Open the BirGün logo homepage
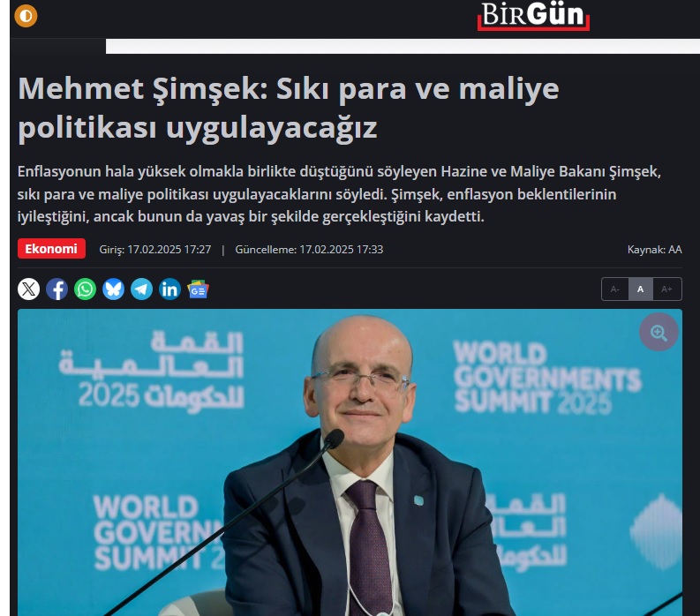 pyautogui.click(x=533, y=17)
